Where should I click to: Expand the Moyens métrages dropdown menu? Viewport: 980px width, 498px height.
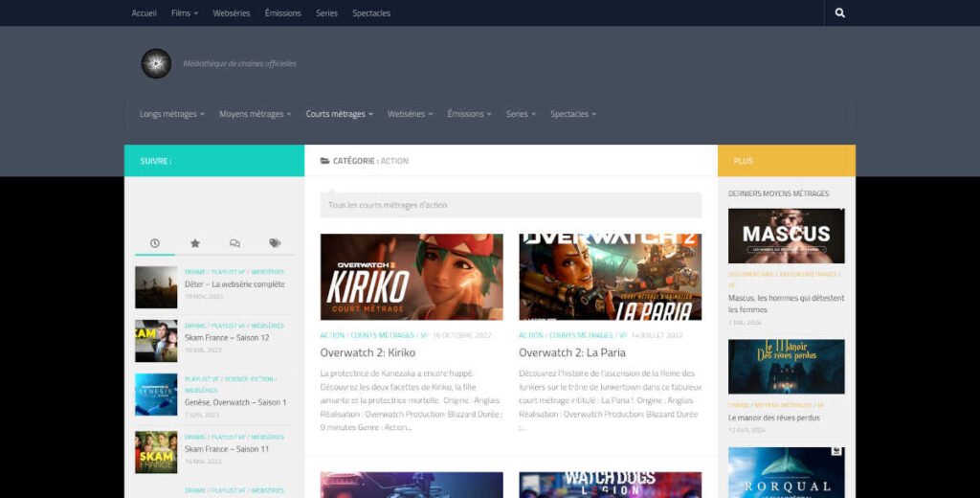pos(255,114)
